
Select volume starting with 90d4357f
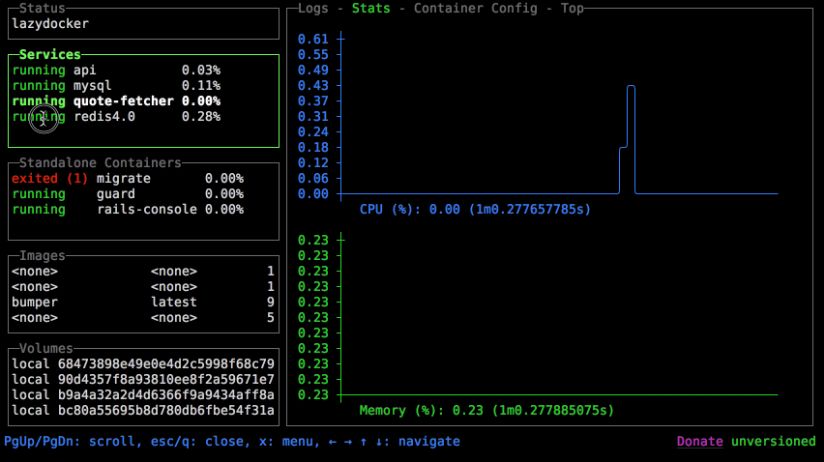point(142,379)
